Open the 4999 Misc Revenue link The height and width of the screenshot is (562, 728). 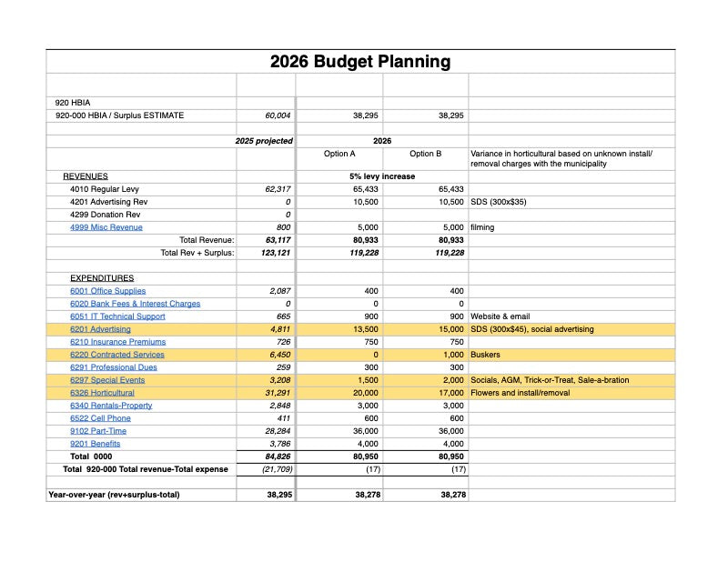(x=106, y=227)
